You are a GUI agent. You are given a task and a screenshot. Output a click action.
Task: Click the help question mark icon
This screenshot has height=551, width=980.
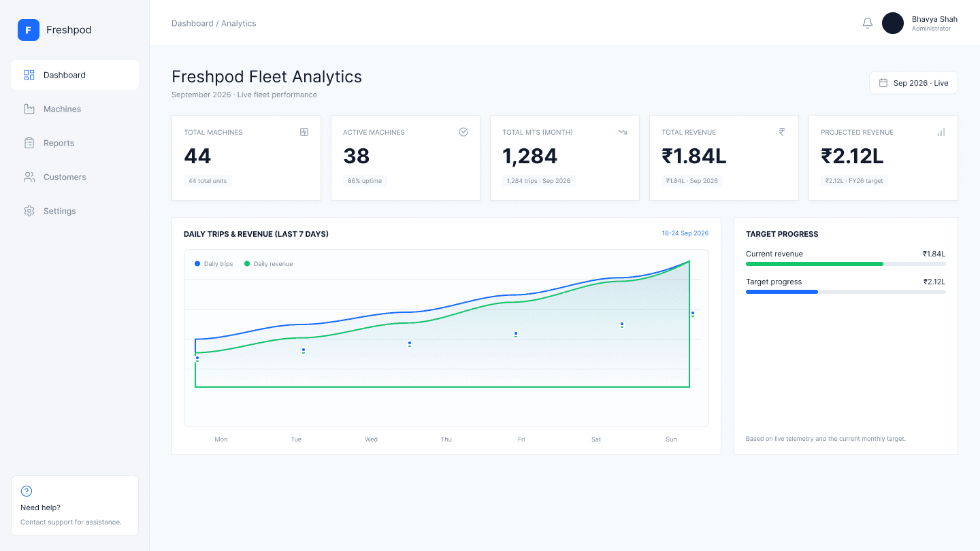[x=27, y=491]
